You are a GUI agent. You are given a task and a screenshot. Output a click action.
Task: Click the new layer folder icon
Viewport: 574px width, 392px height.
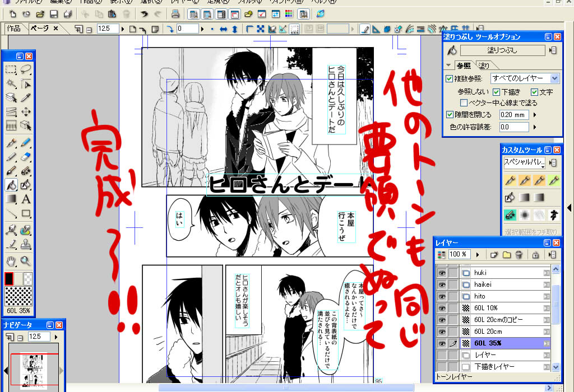click(507, 254)
